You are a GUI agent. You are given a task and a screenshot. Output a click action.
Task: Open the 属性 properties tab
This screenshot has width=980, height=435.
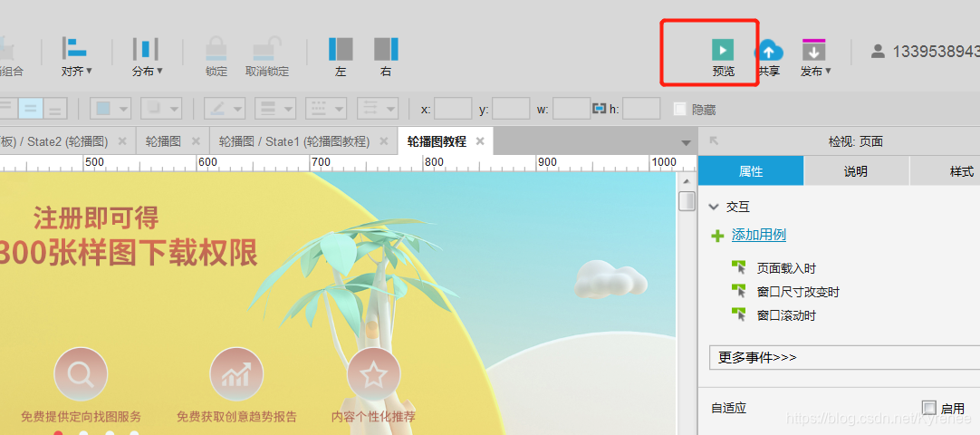tap(751, 172)
